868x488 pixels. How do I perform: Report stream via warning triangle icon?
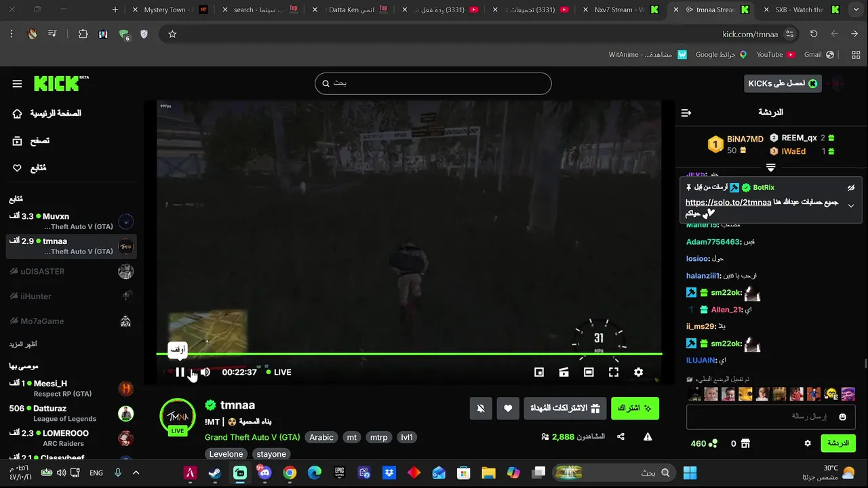pyautogui.click(x=648, y=437)
